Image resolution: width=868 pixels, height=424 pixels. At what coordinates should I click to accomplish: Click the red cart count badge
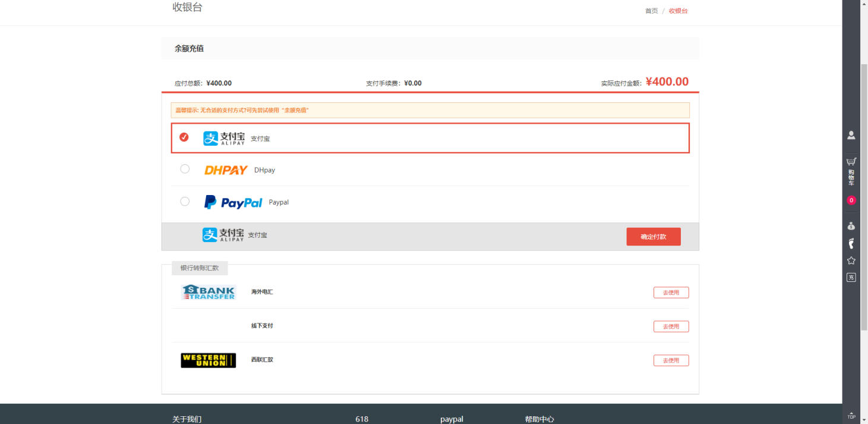(x=851, y=200)
